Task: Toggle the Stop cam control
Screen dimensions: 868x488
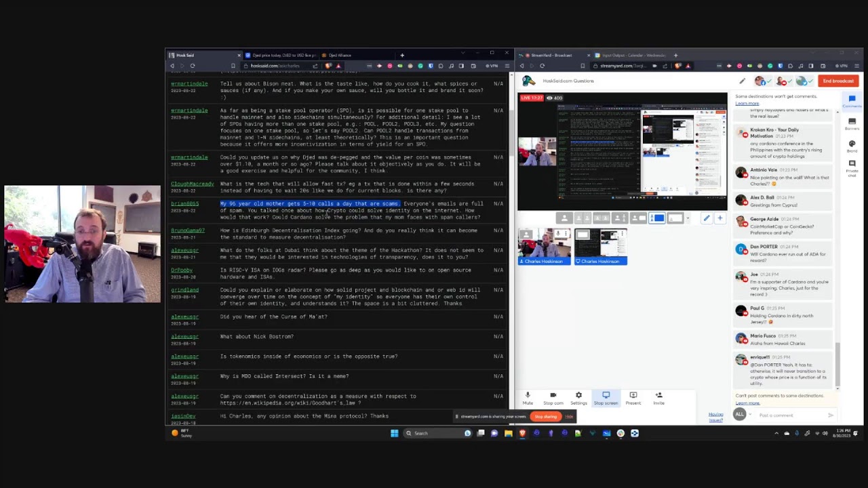Action: coord(553,398)
